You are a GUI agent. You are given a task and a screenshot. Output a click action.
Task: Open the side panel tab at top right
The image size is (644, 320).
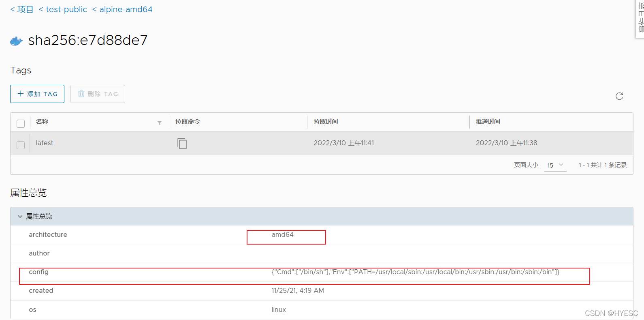[640, 19]
